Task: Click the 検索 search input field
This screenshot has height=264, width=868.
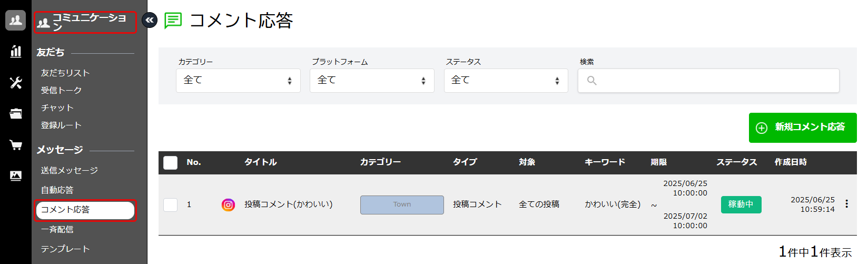Action: (x=708, y=81)
